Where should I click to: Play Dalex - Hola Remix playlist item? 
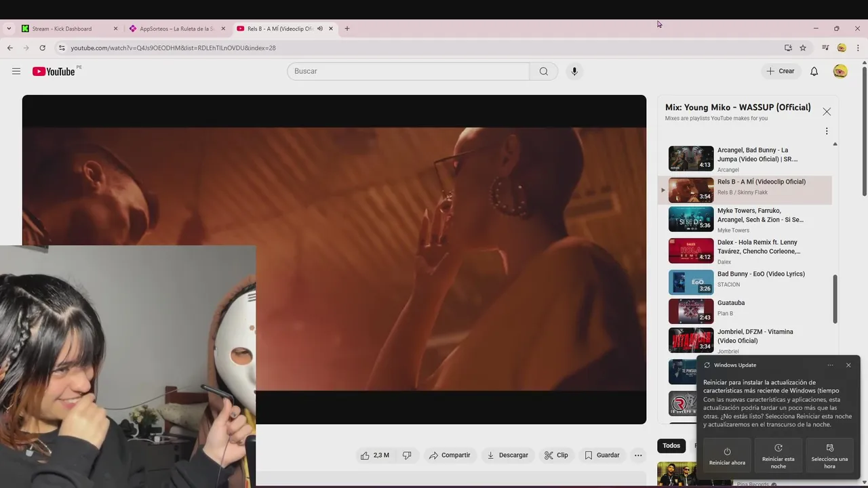pyautogui.click(x=745, y=251)
